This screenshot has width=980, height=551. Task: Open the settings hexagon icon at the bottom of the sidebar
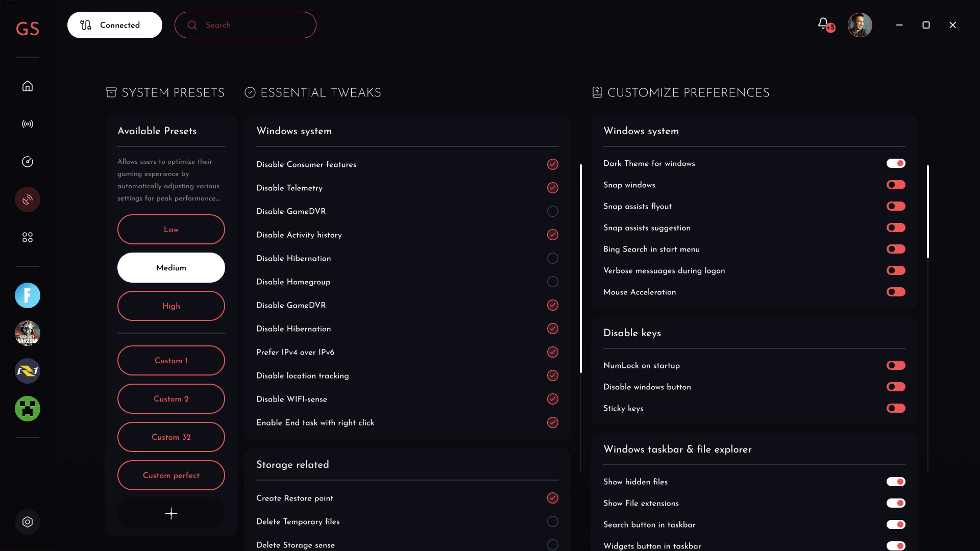click(x=28, y=522)
